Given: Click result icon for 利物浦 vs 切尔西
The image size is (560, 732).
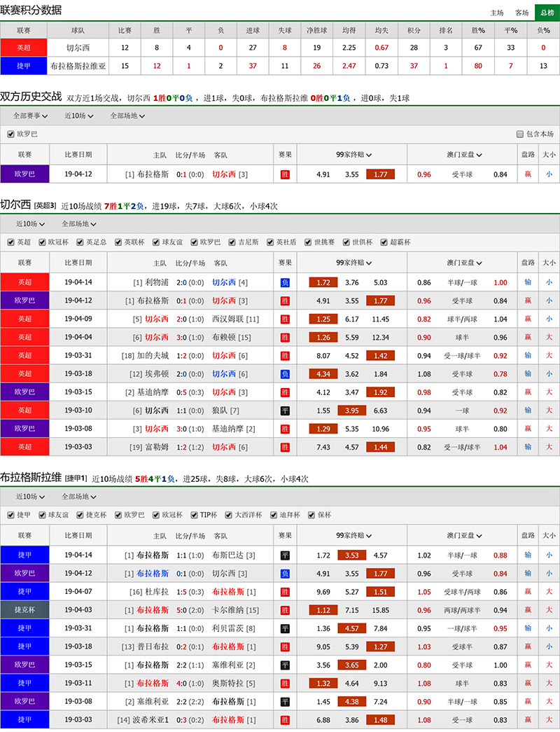Looking at the screenshot, I should point(285,282).
